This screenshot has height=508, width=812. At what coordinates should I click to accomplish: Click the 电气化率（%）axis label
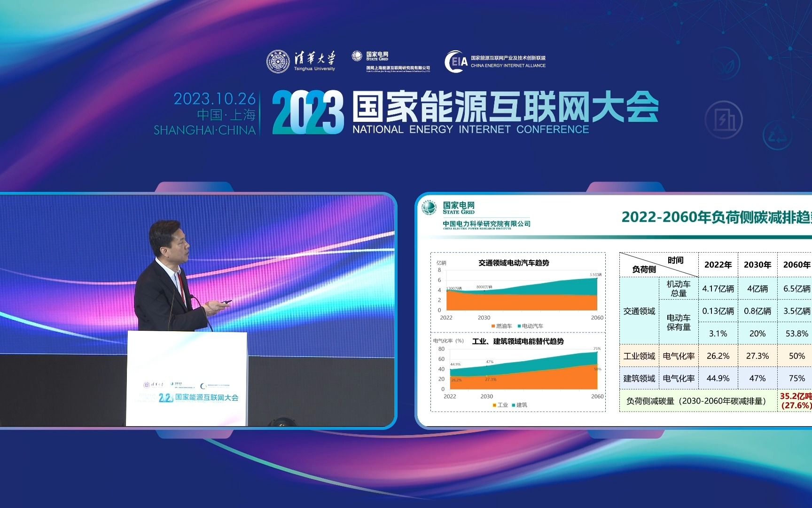(x=448, y=341)
